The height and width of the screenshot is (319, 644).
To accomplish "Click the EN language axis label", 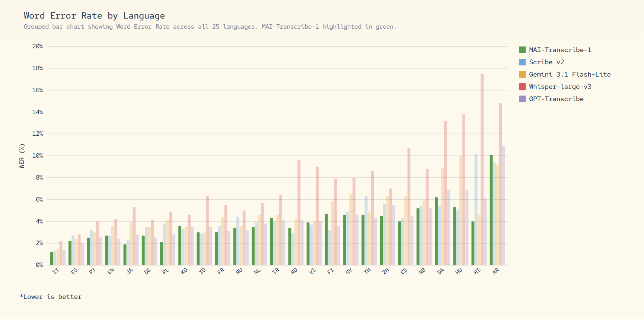I will [x=111, y=271].
